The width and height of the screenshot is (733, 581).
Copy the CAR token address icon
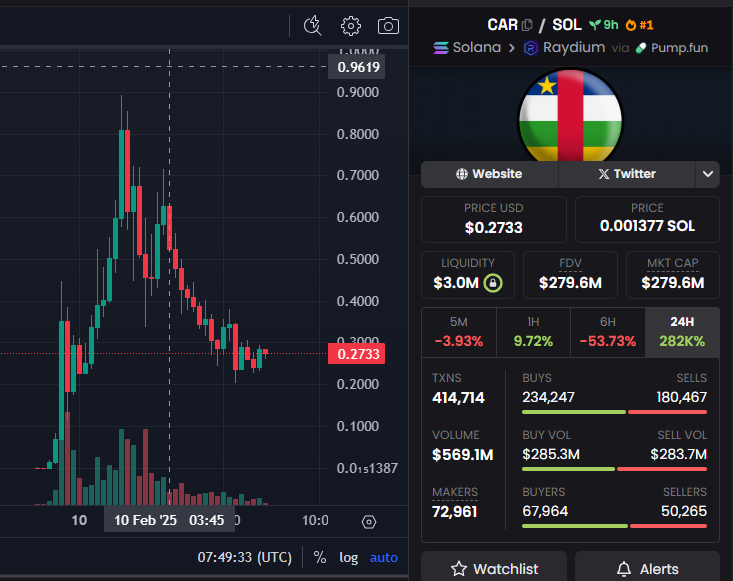pos(527,24)
